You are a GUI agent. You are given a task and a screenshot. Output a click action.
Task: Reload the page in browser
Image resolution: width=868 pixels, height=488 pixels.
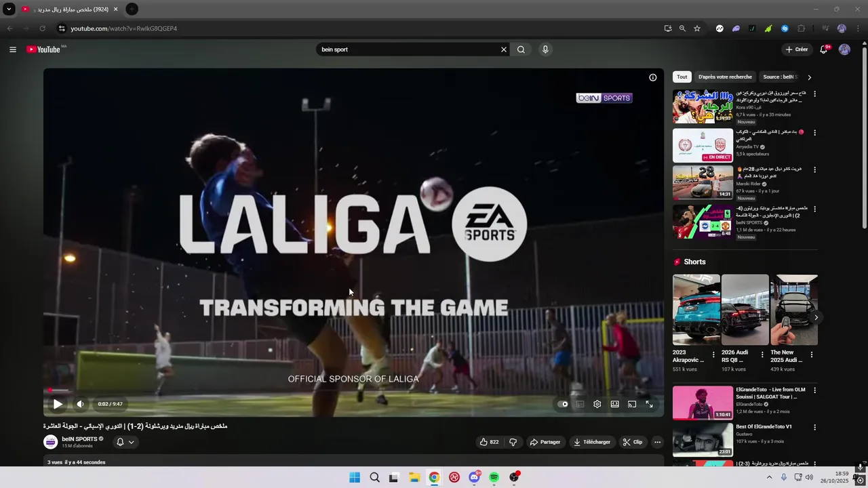(42, 28)
